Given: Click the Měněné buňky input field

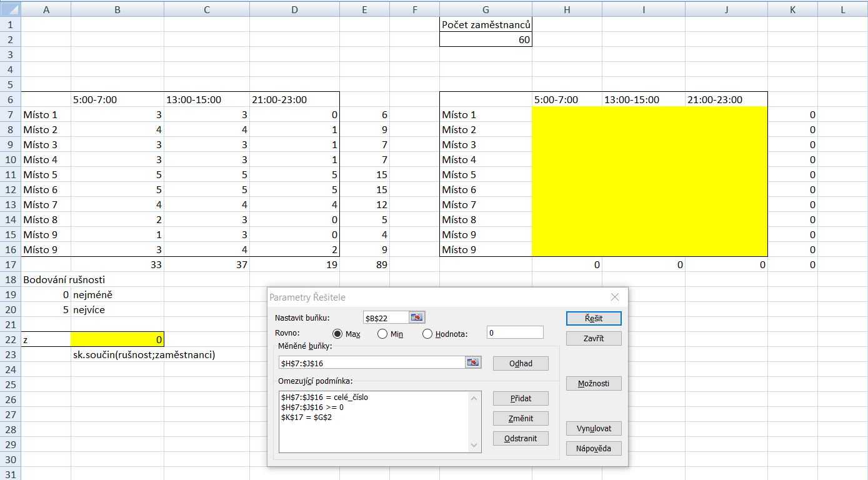Looking at the screenshot, I should (x=372, y=362).
